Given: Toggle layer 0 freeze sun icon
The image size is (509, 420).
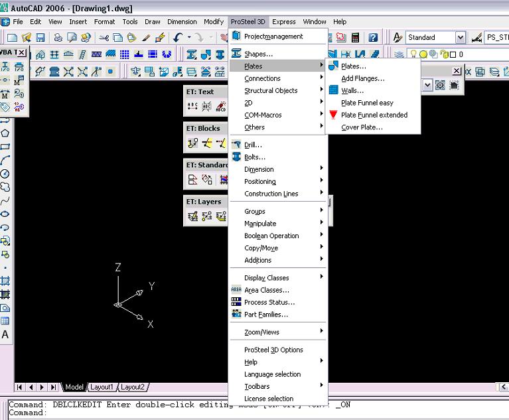Looking at the screenshot, I should pyautogui.click(x=423, y=54).
